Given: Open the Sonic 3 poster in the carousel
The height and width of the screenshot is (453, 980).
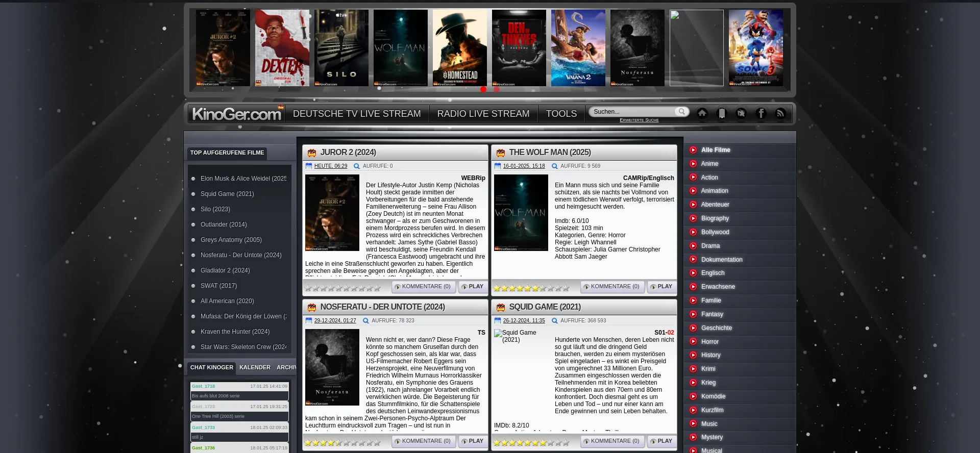Looking at the screenshot, I should pos(756,48).
